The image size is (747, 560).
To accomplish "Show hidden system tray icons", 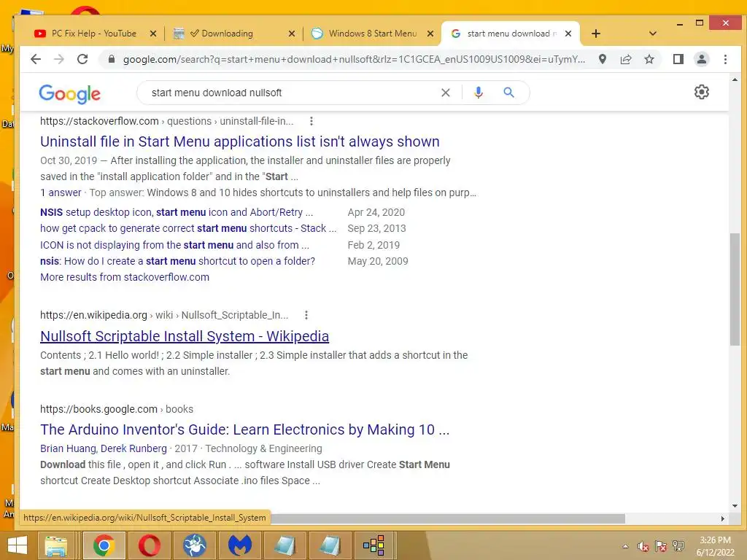I will 625,546.
